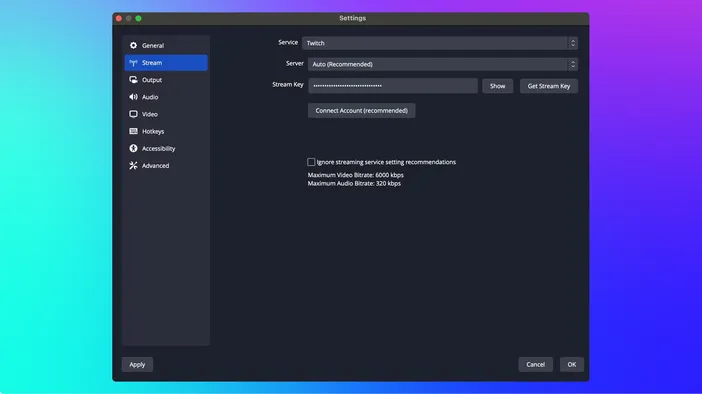
Task: Close the Settings window with red button
Action: coord(119,18)
